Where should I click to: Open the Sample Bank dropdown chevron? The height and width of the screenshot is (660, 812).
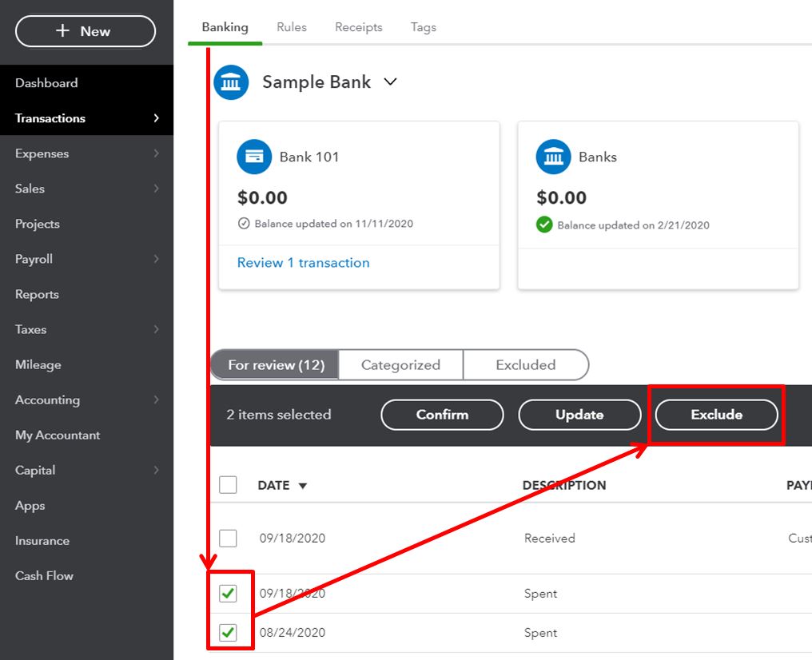[390, 82]
